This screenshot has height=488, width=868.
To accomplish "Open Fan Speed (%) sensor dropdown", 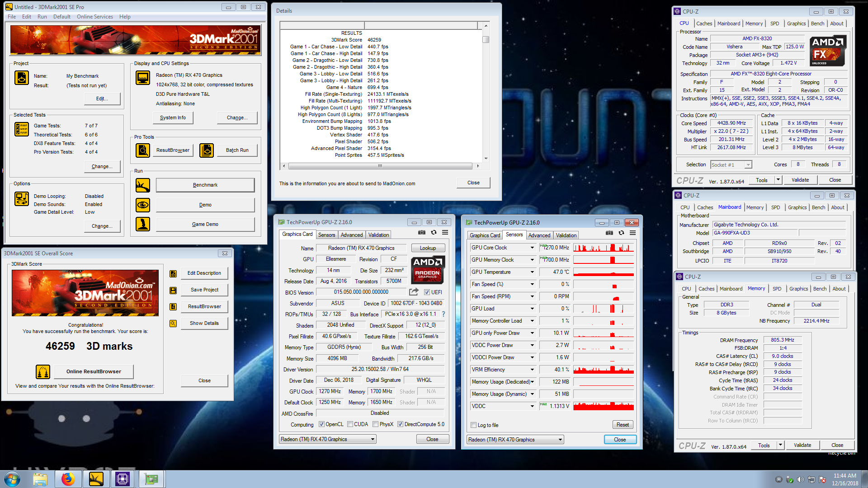I will click(532, 284).
